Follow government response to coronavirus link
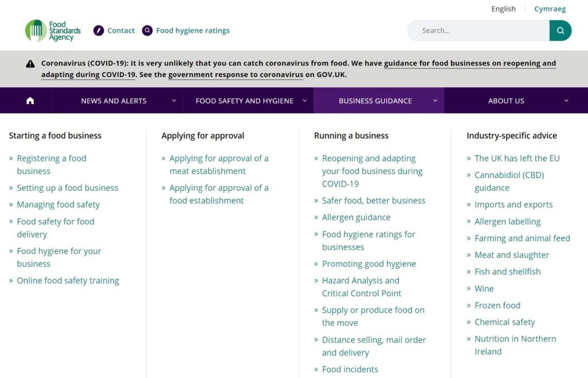This screenshot has height=378, width=588. point(235,75)
